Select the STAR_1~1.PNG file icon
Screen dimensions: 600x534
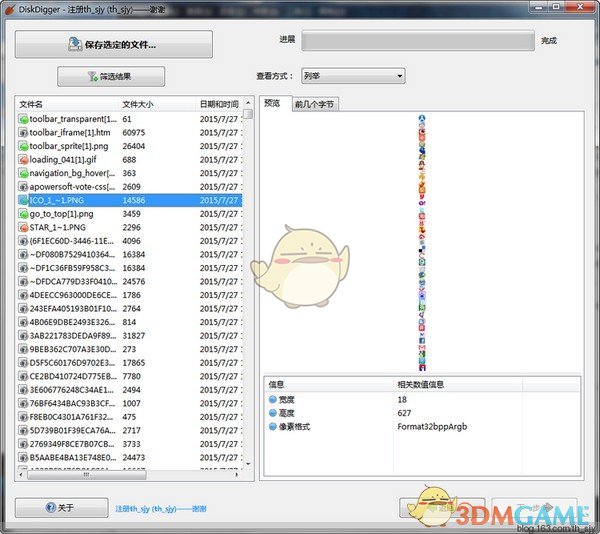tap(23, 227)
